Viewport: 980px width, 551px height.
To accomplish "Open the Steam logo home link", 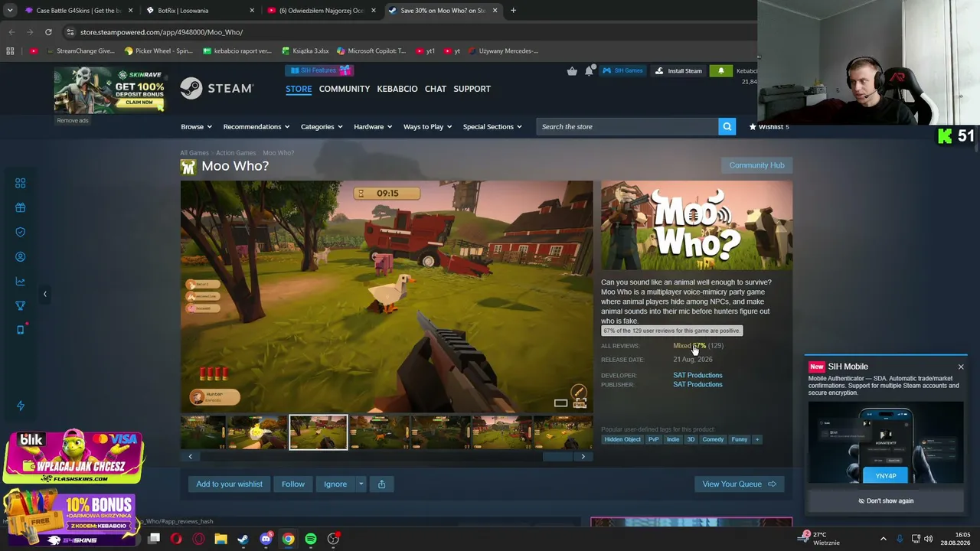I will click(217, 89).
